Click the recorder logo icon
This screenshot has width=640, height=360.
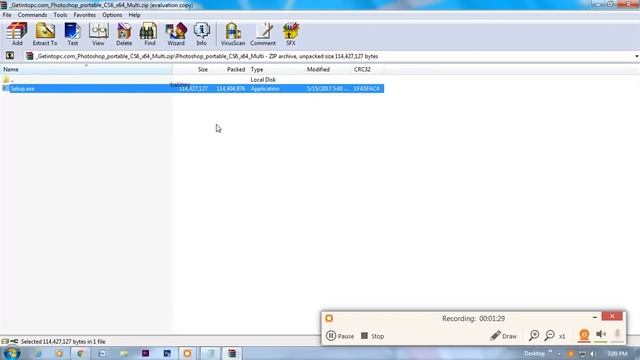click(x=329, y=318)
